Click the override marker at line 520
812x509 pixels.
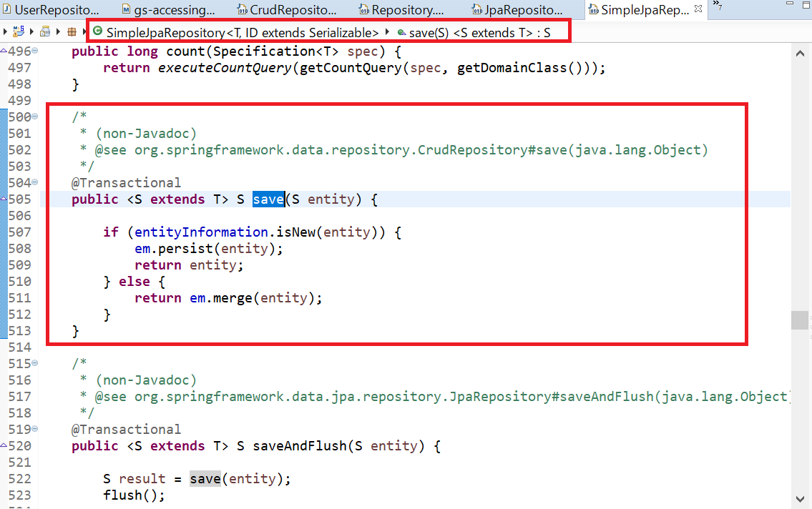point(4,446)
